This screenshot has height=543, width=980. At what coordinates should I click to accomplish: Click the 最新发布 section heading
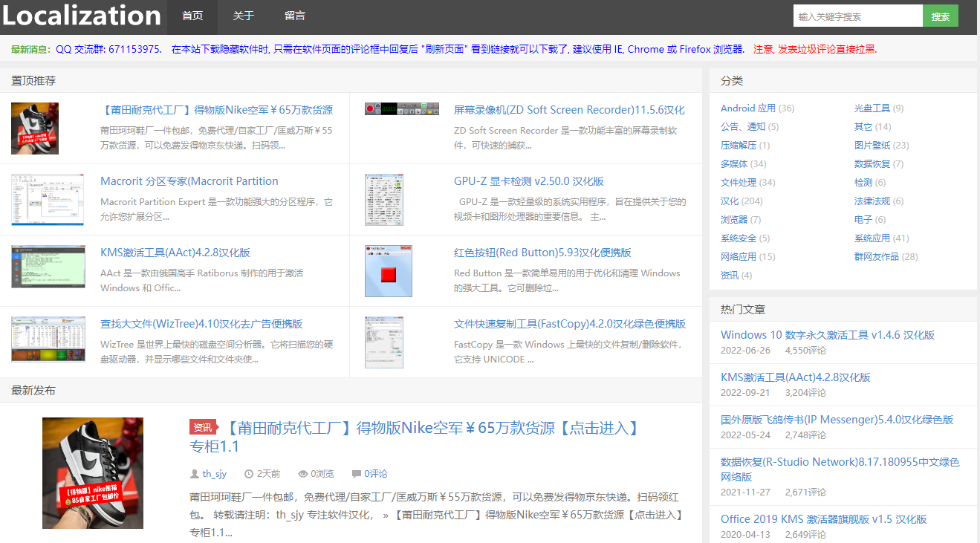tap(33, 390)
